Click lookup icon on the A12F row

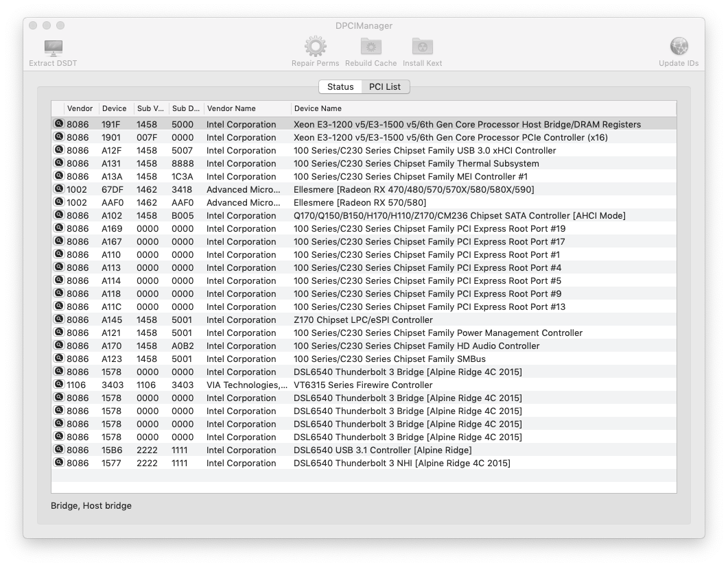tap(59, 149)
